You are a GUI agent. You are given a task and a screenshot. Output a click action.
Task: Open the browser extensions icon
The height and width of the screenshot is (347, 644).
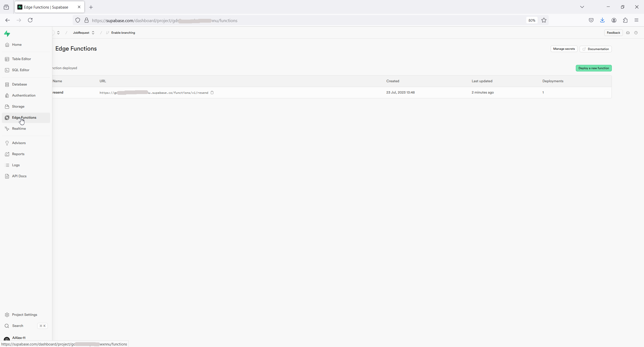(x=625, y=20)
